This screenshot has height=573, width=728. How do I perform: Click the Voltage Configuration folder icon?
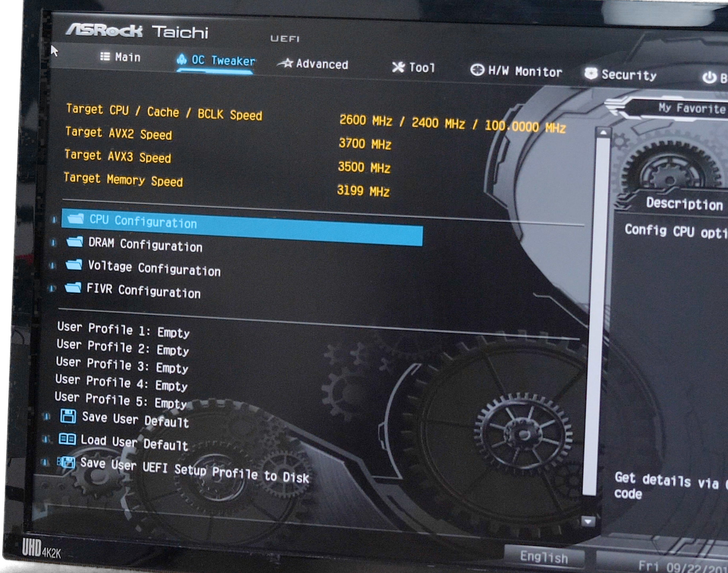(74, 265)
